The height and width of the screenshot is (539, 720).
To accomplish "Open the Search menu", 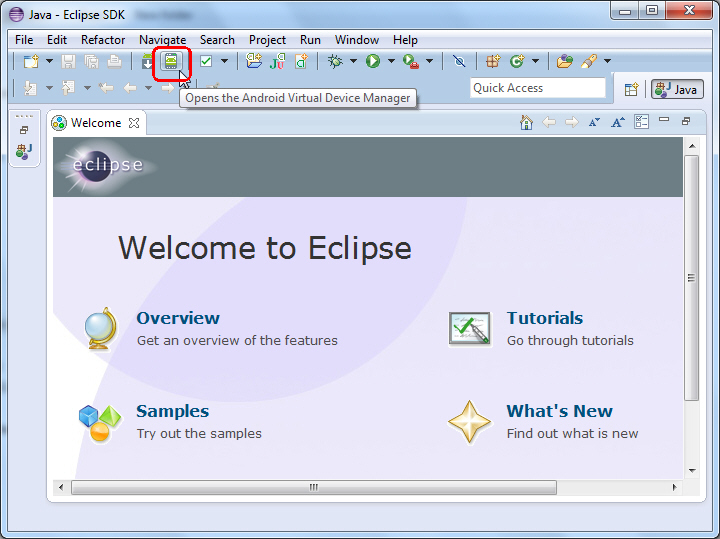I will [217, 40].
